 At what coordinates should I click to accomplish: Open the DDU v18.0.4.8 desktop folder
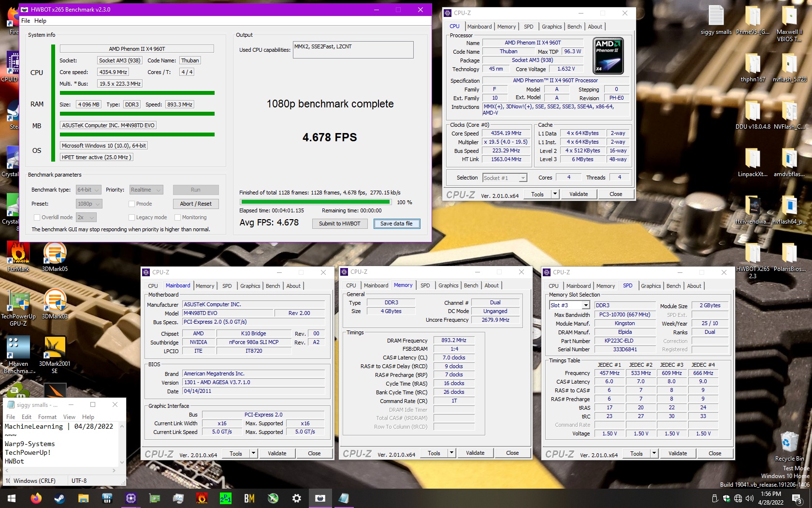[x=753, y=115]
